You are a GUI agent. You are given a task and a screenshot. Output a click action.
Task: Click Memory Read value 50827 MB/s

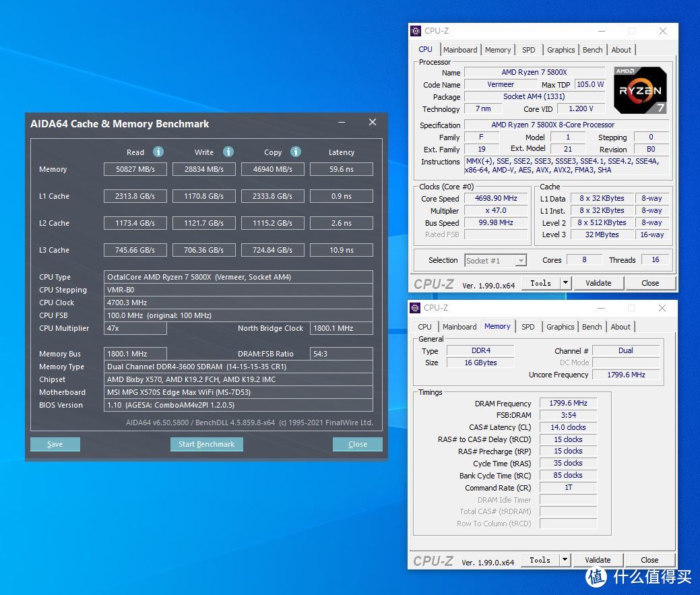click(x=135, y=169)
